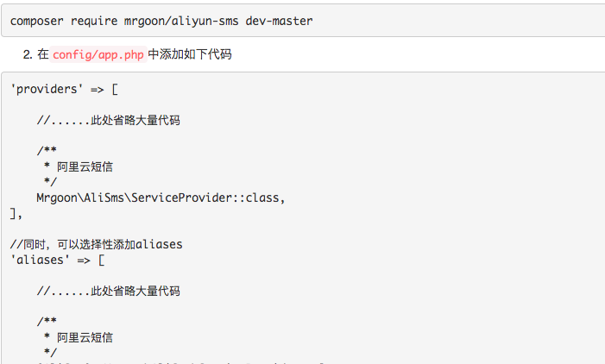This screenshot has height=364, width=605.
Task: Click the config/app.php inline code
Action: [98, 54]
